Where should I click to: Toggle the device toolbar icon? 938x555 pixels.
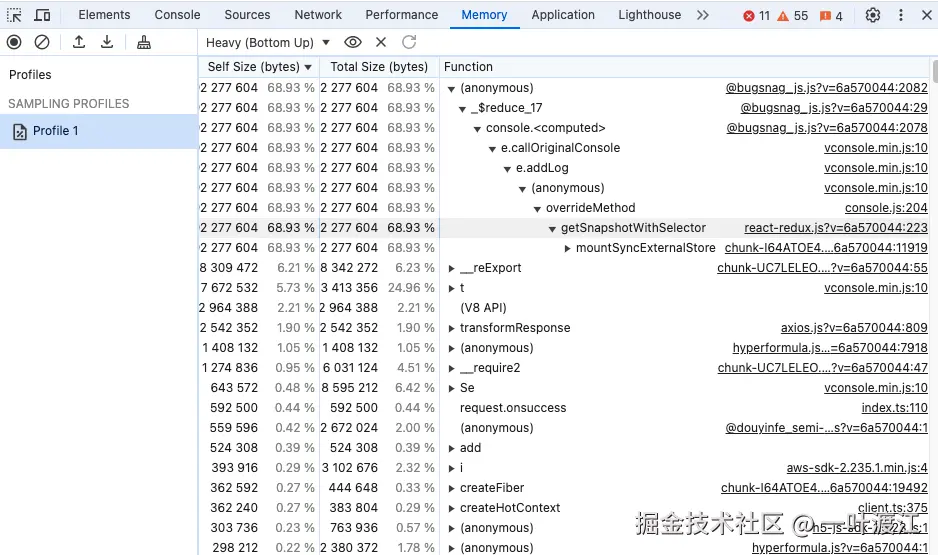[x=42, y=15]
